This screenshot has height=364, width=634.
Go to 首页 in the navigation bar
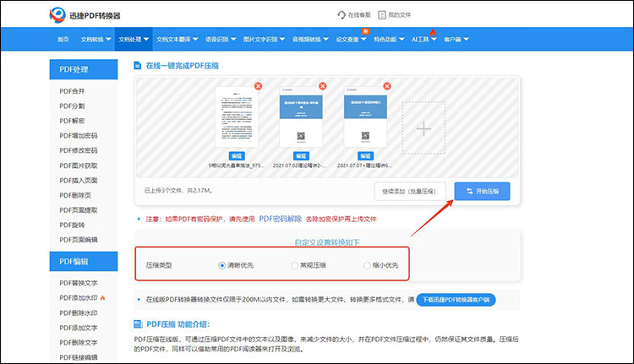(63, 39)
